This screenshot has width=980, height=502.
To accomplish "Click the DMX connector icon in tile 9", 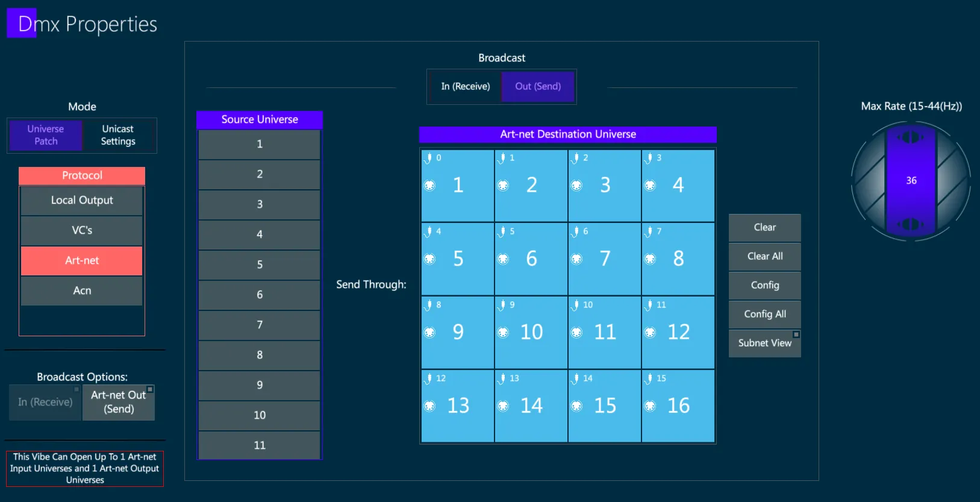I will click(x=429, y=333).
